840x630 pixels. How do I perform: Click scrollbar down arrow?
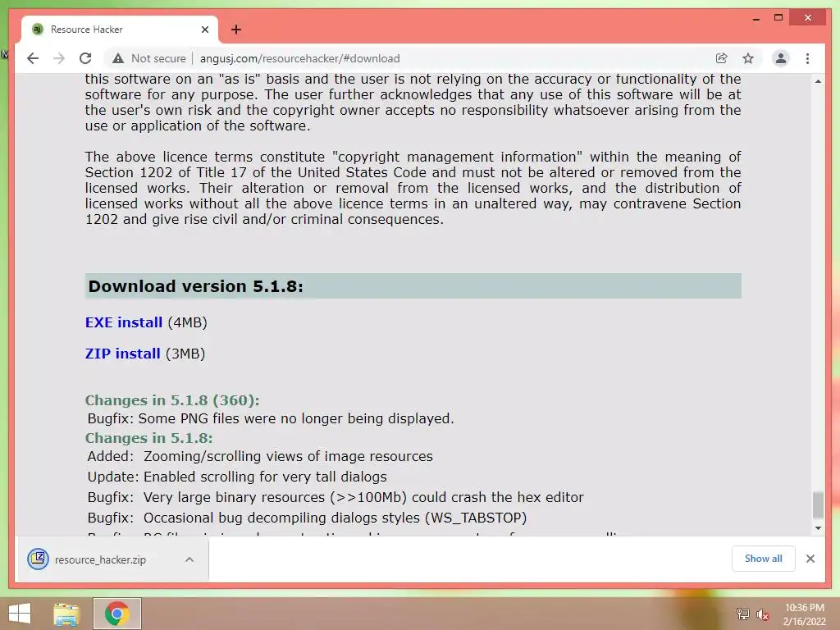pyautogui.click(x=818, y=528)
